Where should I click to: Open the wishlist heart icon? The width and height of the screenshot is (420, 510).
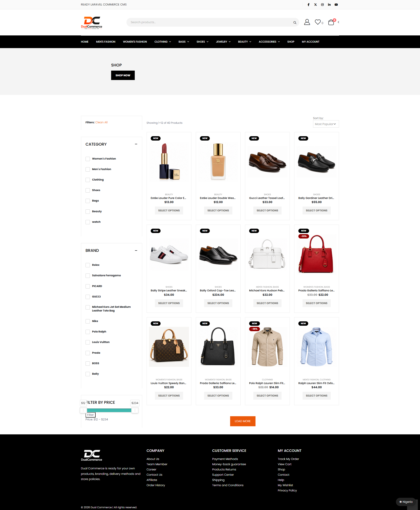pyautogui.click(x=318, y=22)
